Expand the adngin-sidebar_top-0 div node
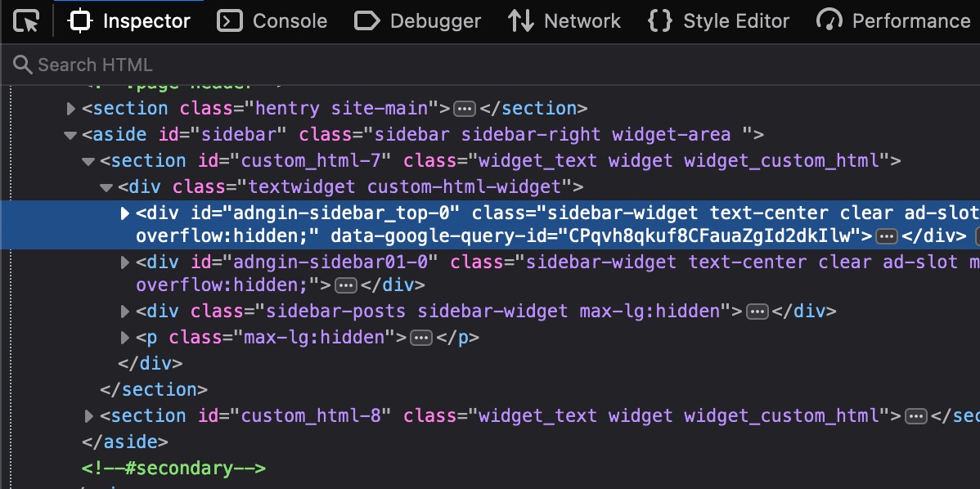This screenshot has width=980, height=489. (x=125, y=213)
